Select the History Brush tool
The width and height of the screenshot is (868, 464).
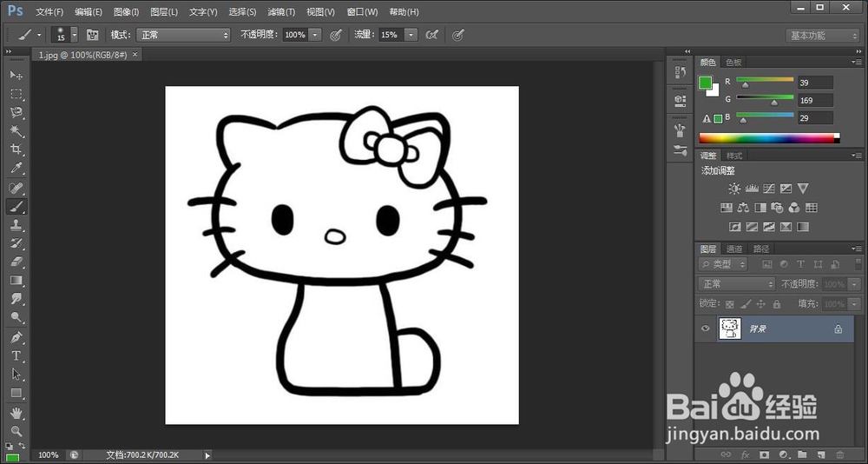pos(16,243)
